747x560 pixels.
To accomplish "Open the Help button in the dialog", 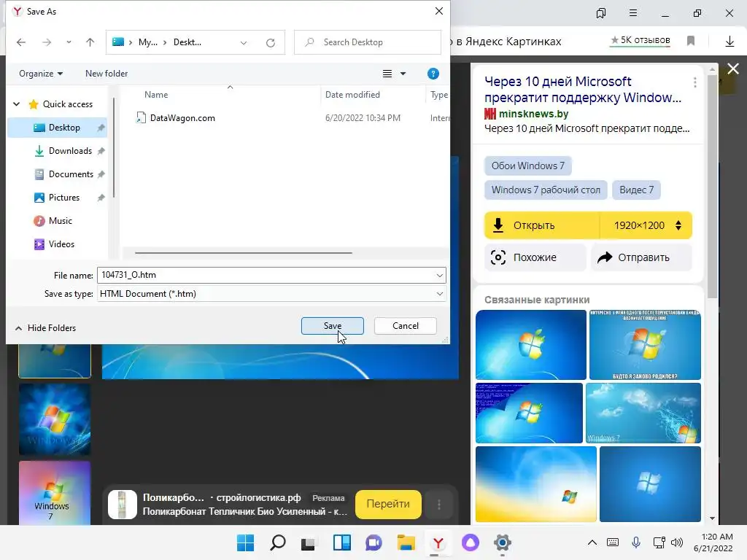I will (x=433, y=74).
